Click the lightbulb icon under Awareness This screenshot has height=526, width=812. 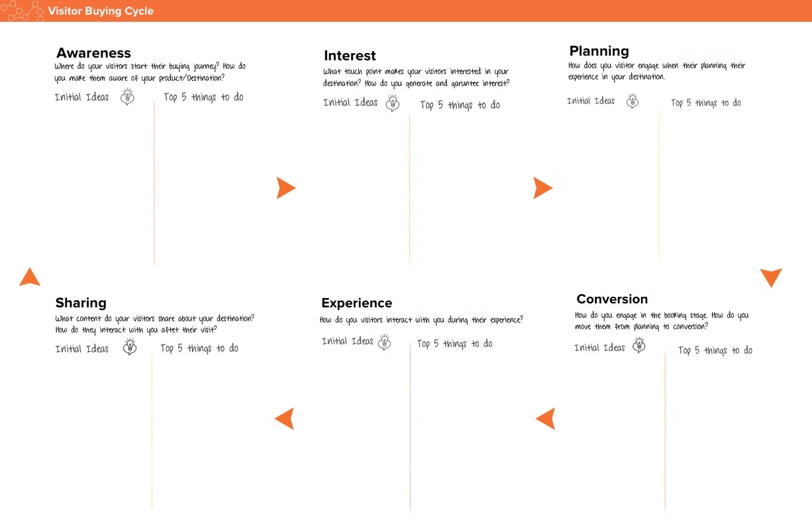[127, 97]
